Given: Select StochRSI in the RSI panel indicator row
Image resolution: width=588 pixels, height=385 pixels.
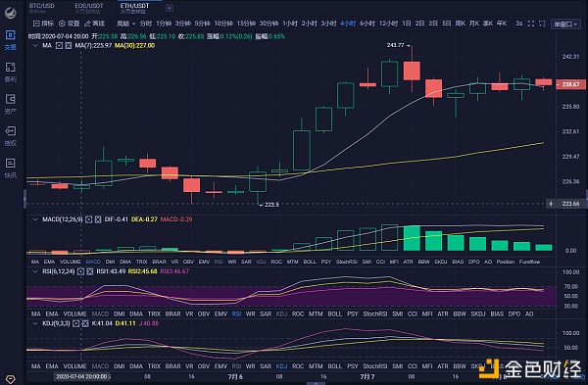Looking at the screenshot, I should click(x=375, y=313).
